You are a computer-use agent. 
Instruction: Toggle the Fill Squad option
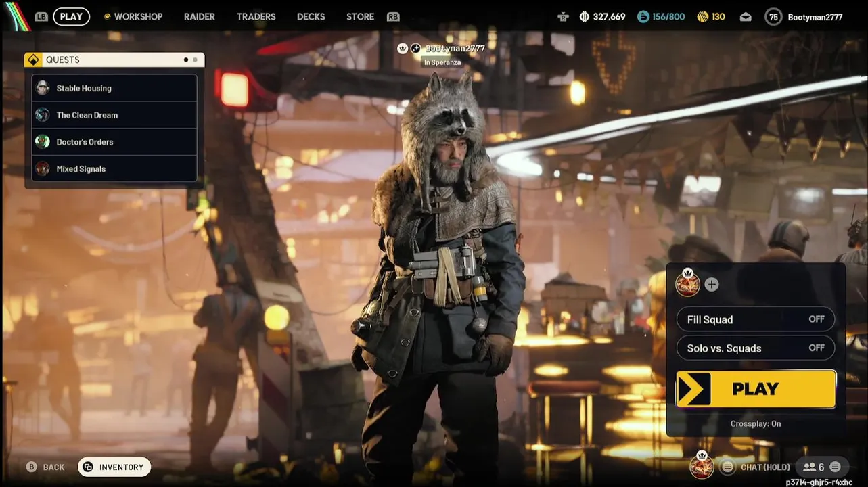756,319
